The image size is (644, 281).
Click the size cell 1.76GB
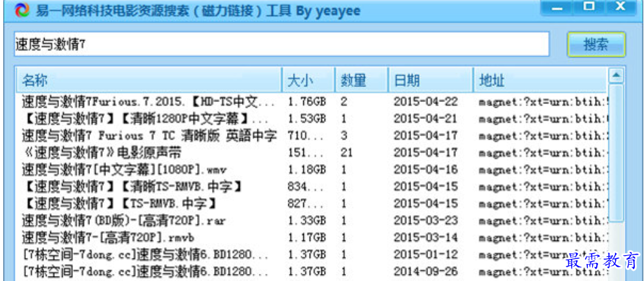(306, 101)
